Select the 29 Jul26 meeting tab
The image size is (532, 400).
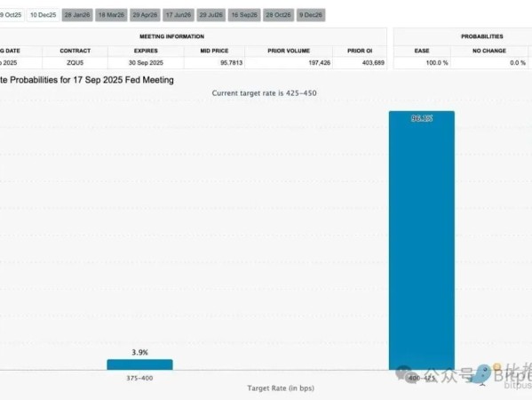click(x=211, y=15)
